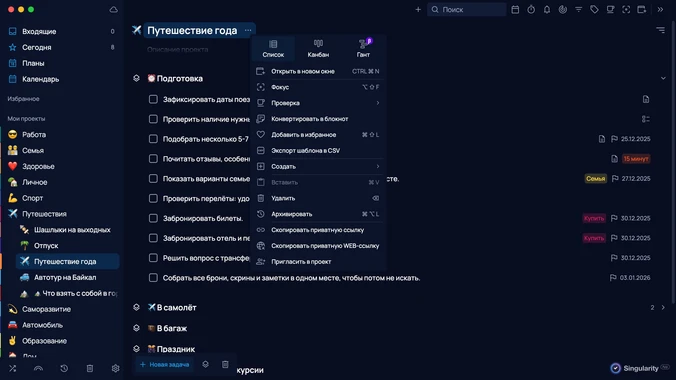
Task: Click the plus add icon near search
Action: [x=418, y=9]
